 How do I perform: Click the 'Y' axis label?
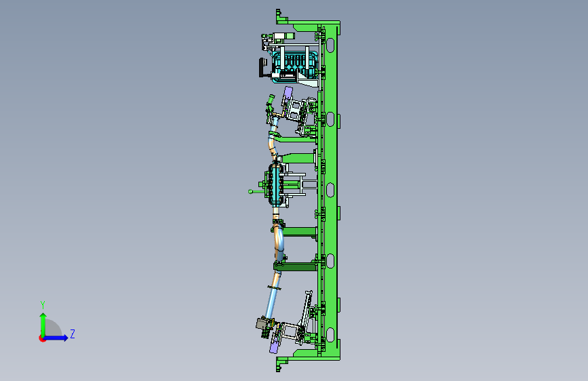coord(43,305)
